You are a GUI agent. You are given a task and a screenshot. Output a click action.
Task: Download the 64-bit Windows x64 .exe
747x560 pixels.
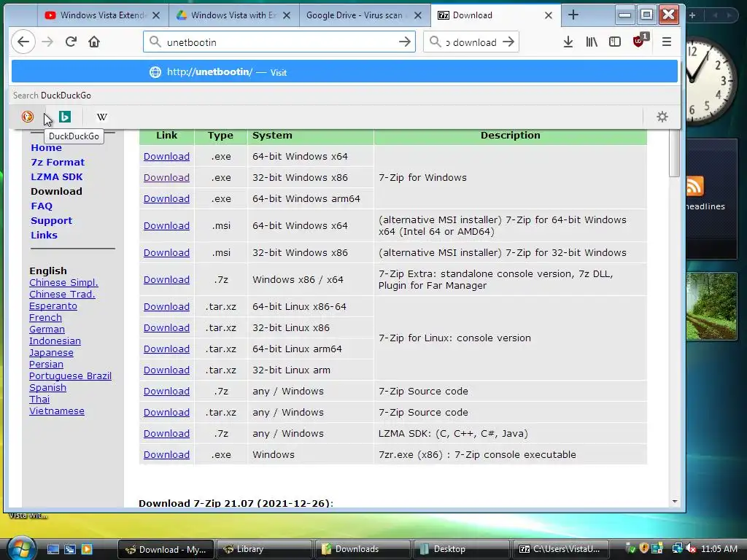coord(166,156)
